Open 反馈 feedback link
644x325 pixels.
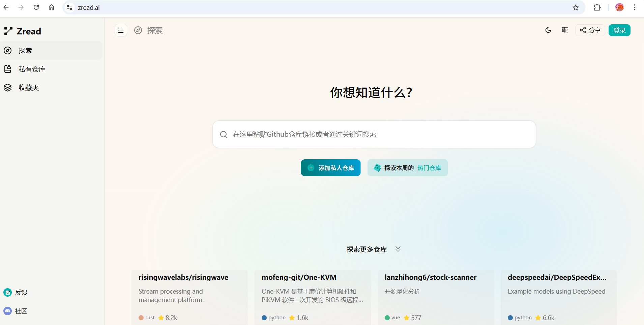click(16, 292)
